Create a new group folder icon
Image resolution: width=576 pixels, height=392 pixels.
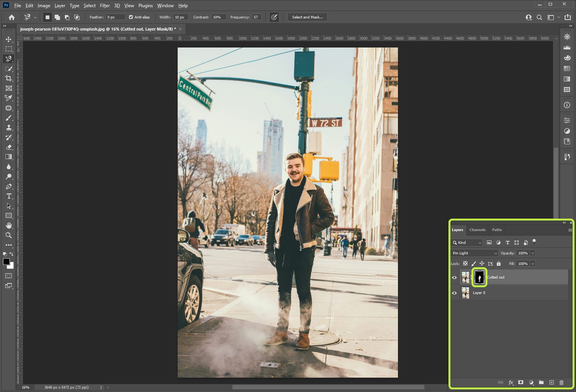pos(541,382)
